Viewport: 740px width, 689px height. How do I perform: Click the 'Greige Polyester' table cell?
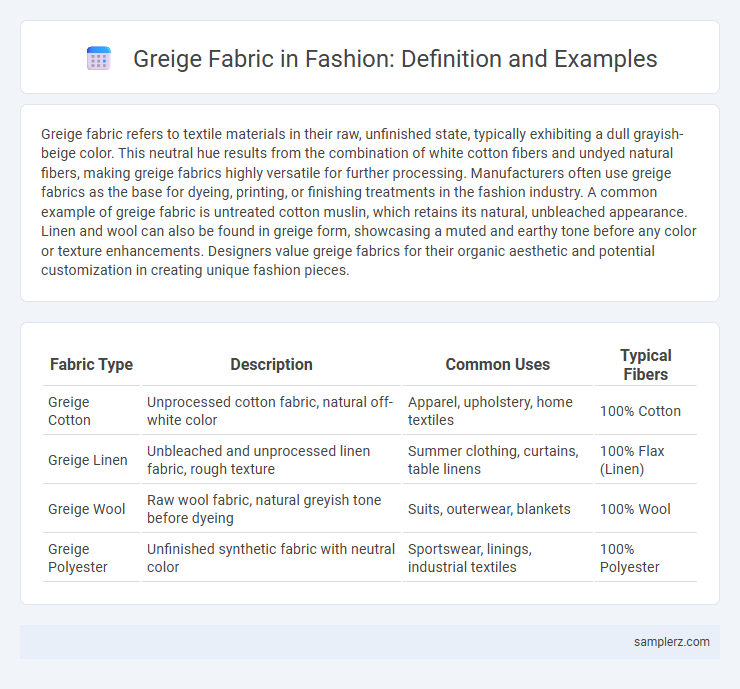coord(92,558)
